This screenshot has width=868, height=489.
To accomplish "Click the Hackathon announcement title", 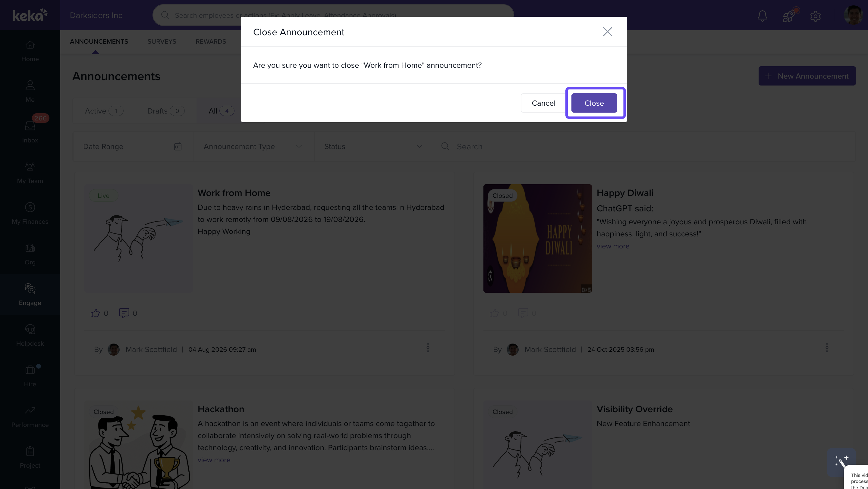I will (x=221, y=409).
